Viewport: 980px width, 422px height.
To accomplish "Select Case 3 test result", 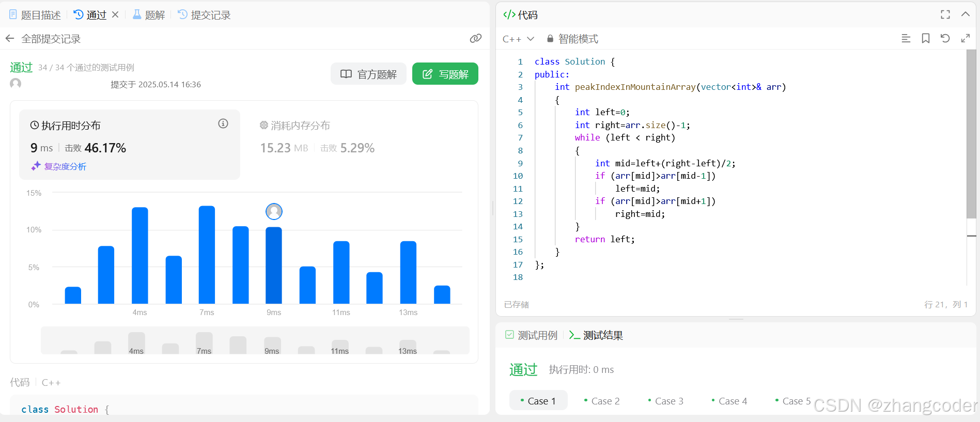I will 666,401.
